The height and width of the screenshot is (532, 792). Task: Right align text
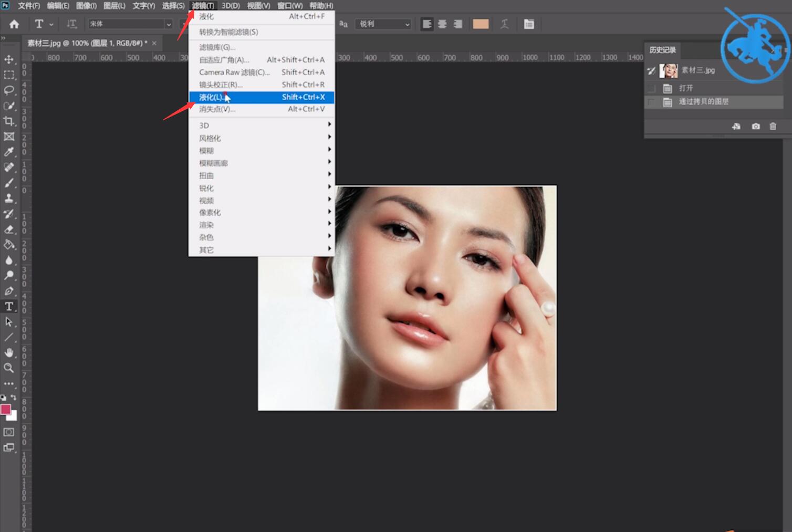point(458,24)
